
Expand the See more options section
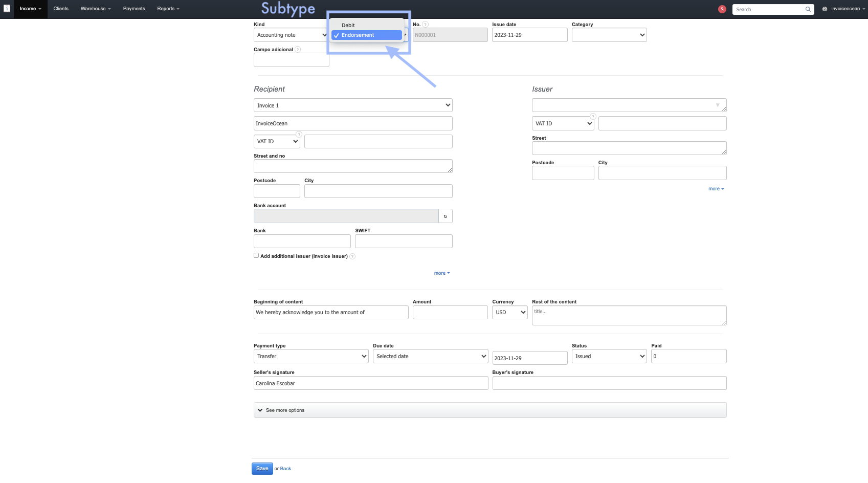pyautogui.click(x=285, y=410)
